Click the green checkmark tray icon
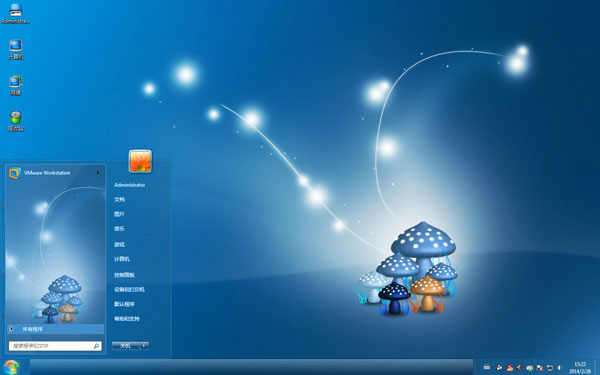 (530, 368)
